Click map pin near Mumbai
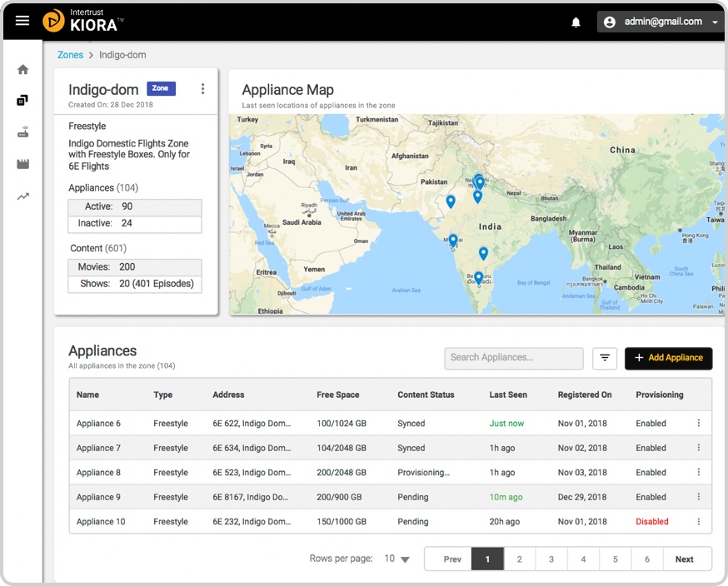 pyautogui.click(x=453, y=240)
